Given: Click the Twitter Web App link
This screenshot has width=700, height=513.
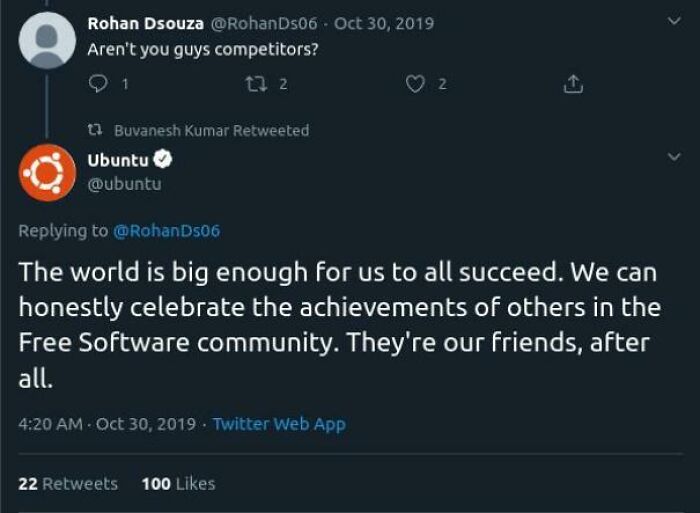Looking at the screenshot, I should click(279, 424).
